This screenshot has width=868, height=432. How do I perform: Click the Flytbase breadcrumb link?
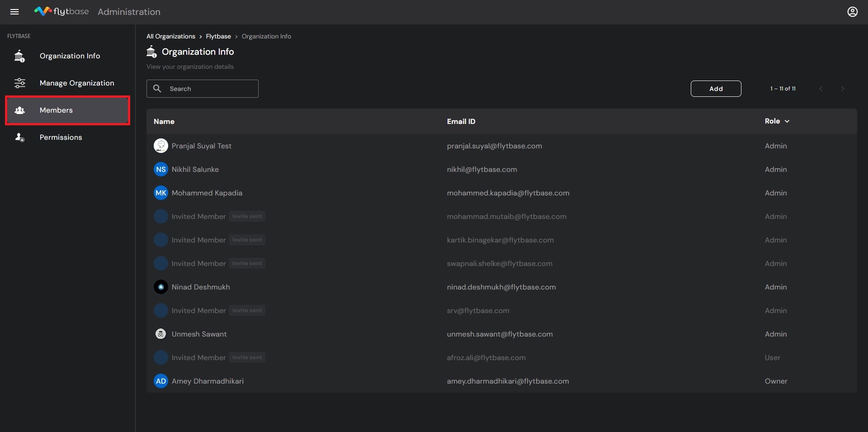218,36
